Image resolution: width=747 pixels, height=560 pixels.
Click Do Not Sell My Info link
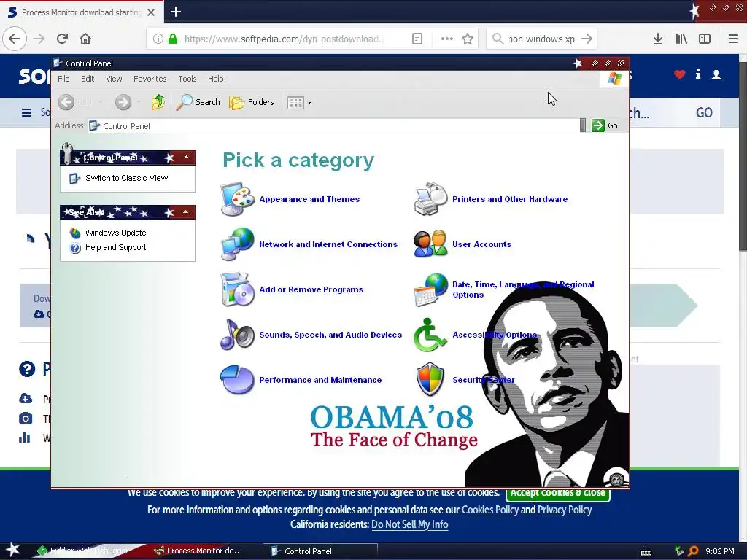point(410,524)
